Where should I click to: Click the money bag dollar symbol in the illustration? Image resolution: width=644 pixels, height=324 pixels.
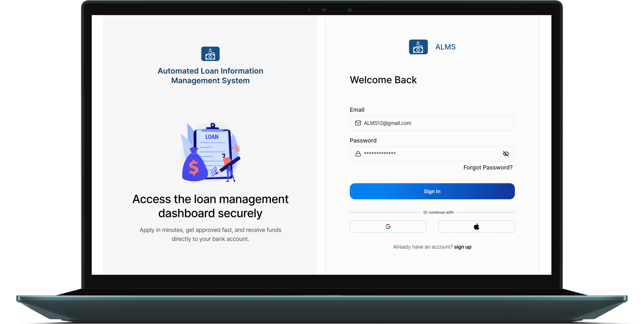194,167
